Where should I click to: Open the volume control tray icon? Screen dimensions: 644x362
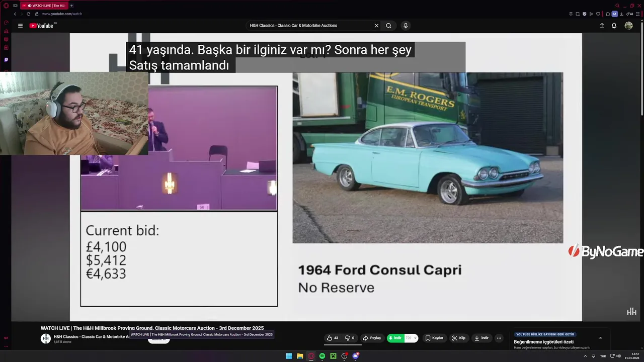(618, 356)
